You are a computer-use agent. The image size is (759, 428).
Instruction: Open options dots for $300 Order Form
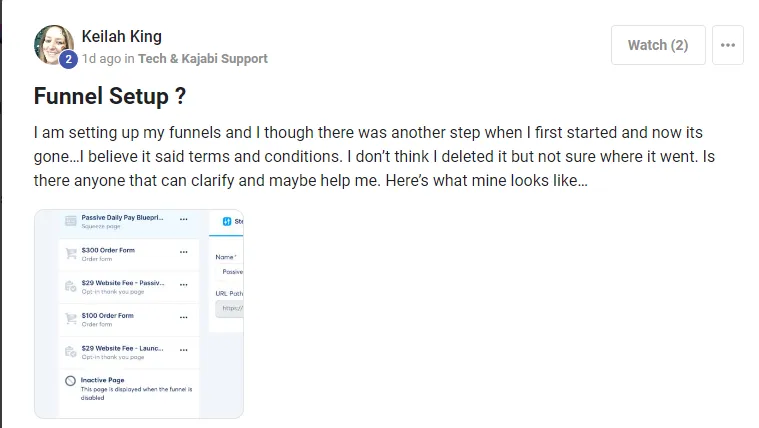point(183,252)
